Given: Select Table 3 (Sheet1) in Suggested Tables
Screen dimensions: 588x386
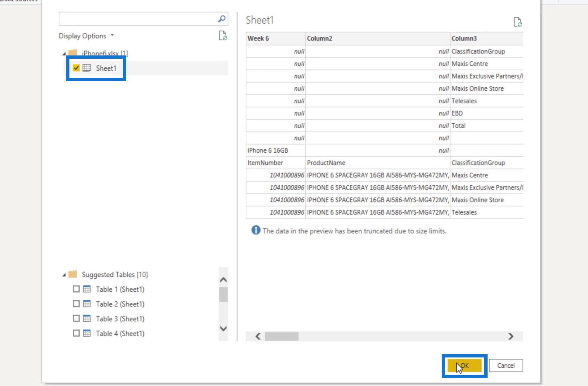Looking at the screenshot, I should click(x=120, y=319).
